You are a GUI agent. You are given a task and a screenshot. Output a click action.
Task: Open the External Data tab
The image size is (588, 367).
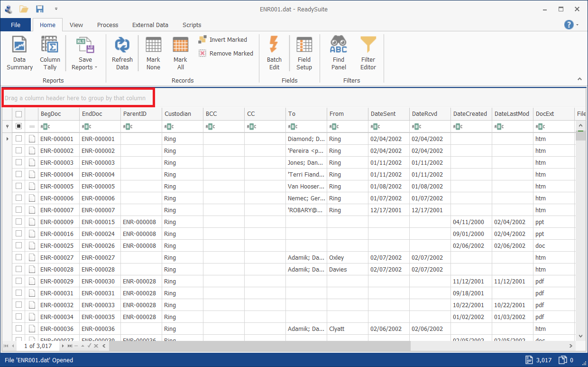click(150, 25)
